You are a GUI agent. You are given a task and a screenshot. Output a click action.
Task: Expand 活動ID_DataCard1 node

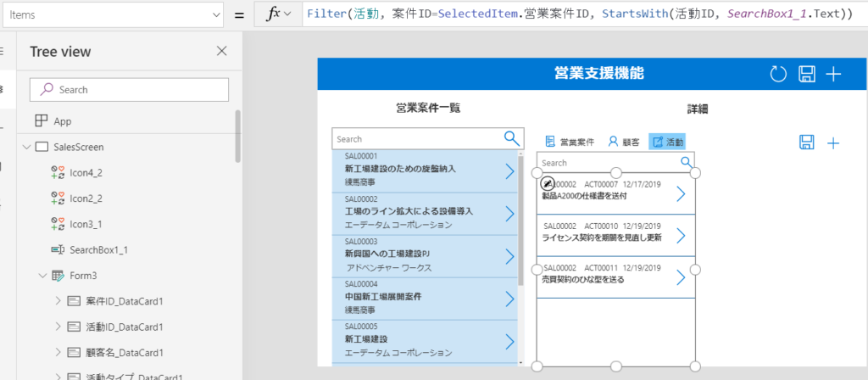pos(58,327)
